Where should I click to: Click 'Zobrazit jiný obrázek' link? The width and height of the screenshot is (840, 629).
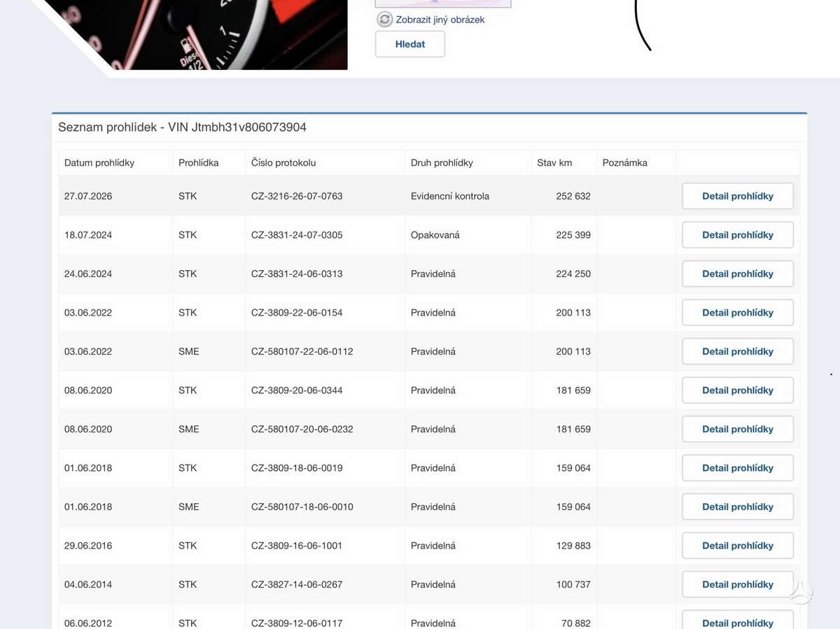click(x=440, y=20)
